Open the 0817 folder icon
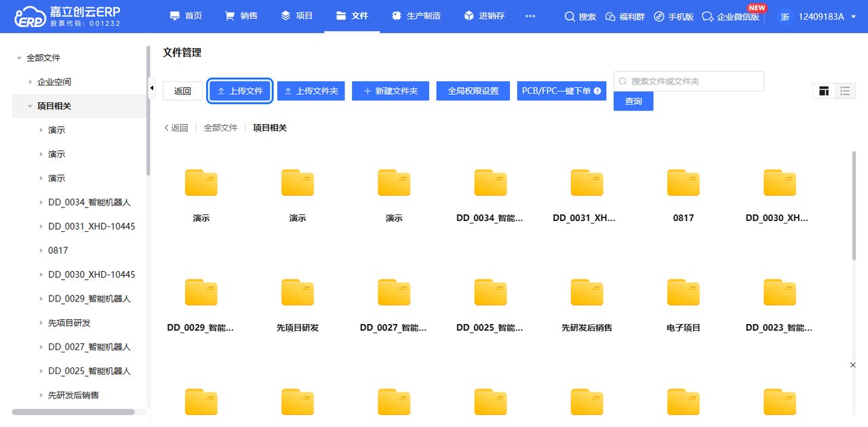This screenshot has width=868, height=427. (x=684, y=183)
